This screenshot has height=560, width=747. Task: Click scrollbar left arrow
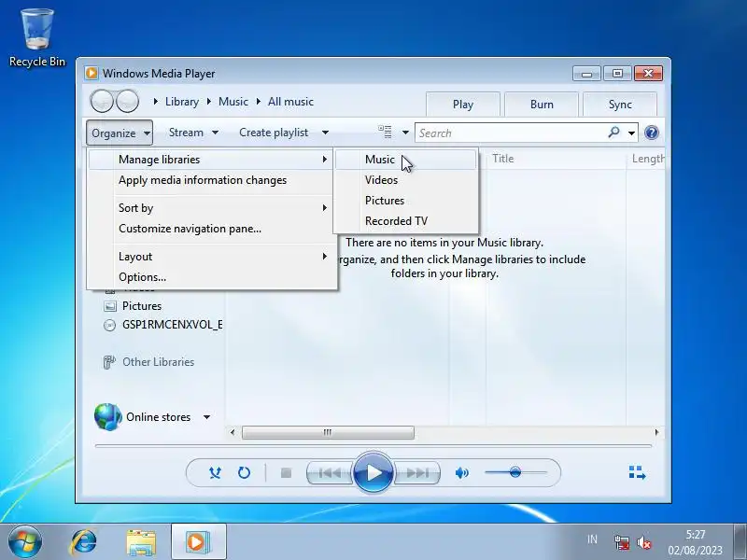[233, 432]
